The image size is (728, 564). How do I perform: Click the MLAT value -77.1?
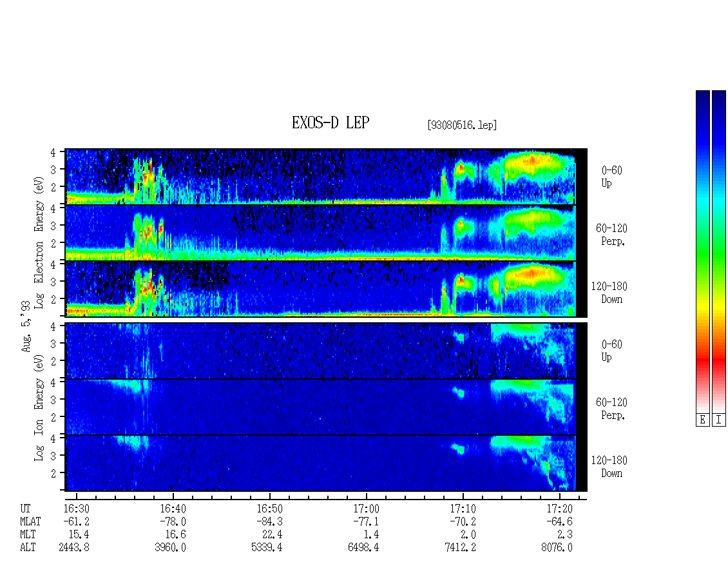point(366,521)
